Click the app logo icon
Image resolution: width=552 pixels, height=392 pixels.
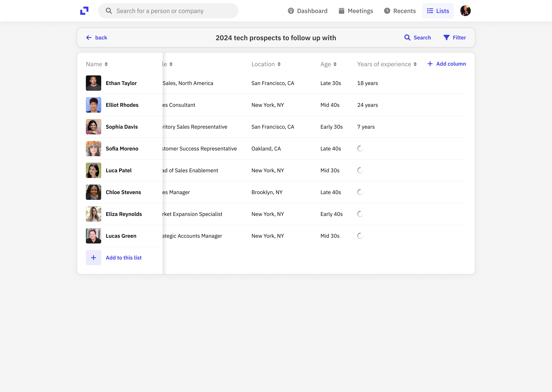tap(84, 11)
